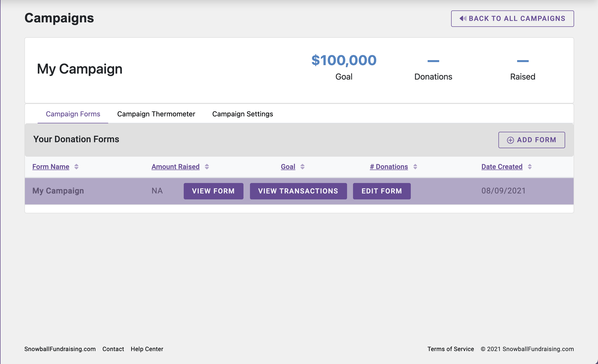Open the Campaign Settings tab
Image resolution: width=598 pixels, height=364 pixels.
243,114
